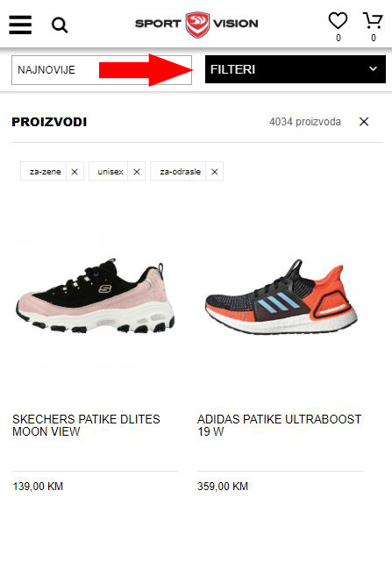This screenshot has width=392, height=576.
Task: Open the NAJNOVIJE sort dropdown
Action: pyautogui.click(x=102, y=70)
